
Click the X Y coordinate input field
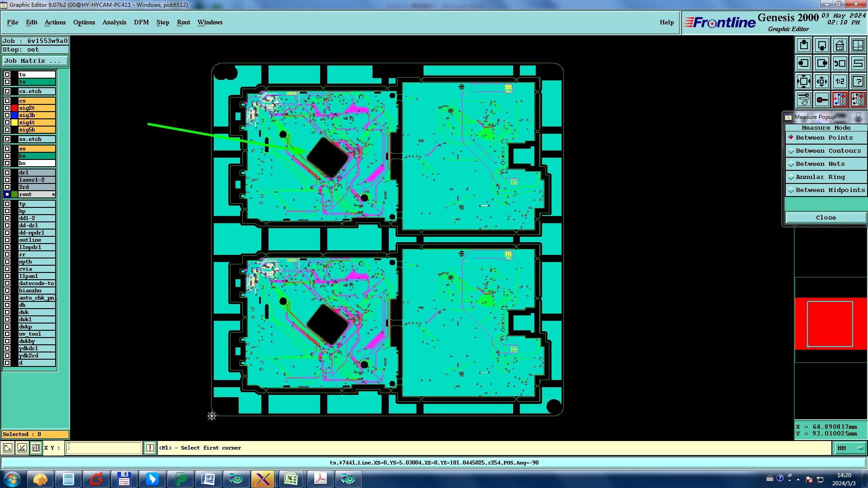(104, 448)
